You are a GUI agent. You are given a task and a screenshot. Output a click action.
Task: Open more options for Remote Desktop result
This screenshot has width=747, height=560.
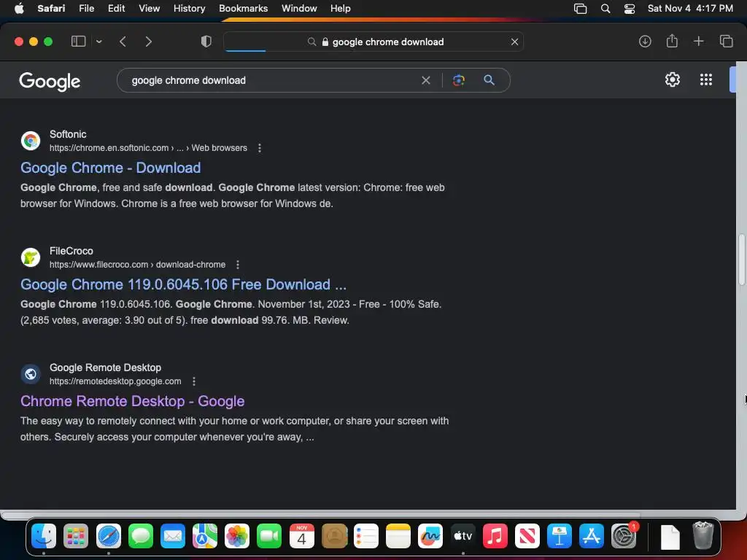coord(194,381)
